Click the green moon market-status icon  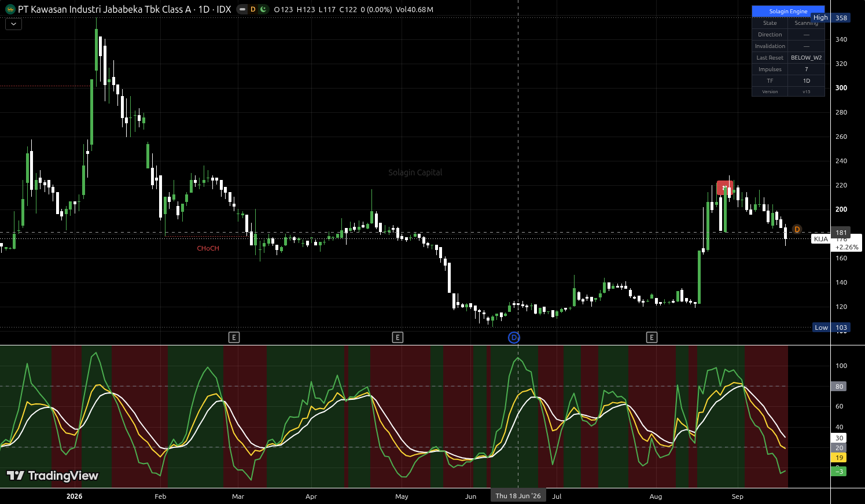(263, 9)
